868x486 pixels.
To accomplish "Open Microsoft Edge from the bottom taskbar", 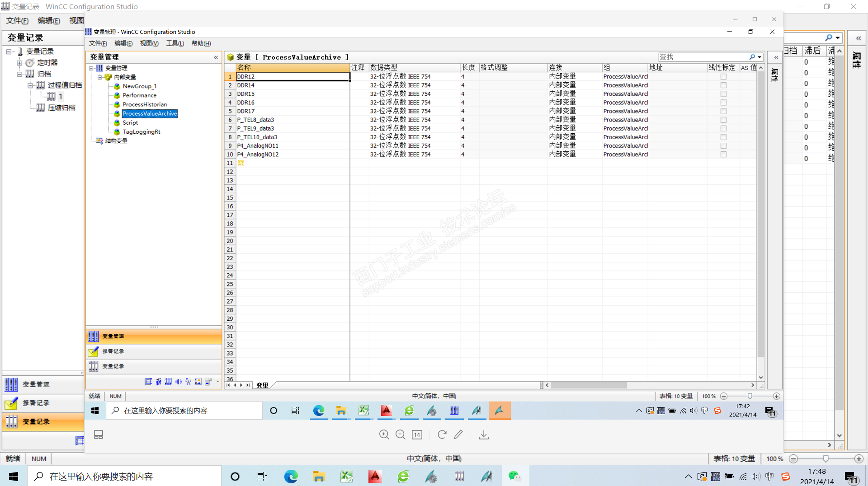I will (291, 476).
